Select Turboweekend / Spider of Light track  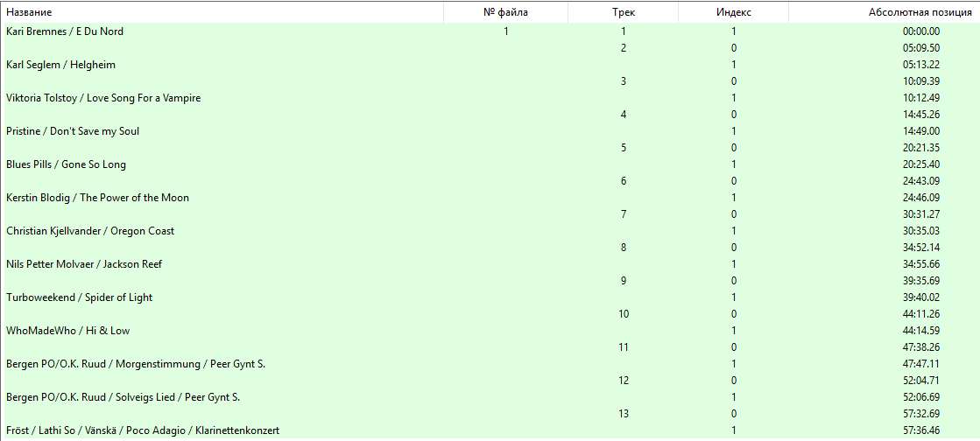tap(490, 297)
